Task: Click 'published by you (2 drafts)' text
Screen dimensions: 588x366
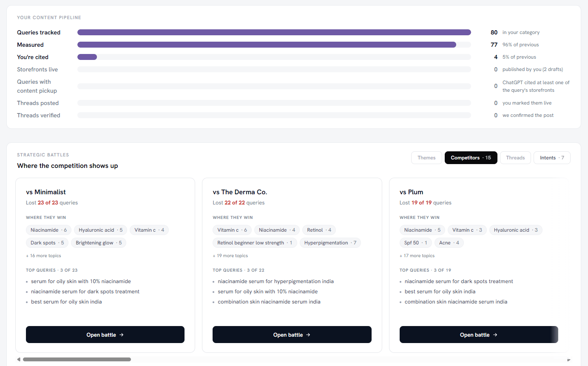Action: tap(533, 69)
